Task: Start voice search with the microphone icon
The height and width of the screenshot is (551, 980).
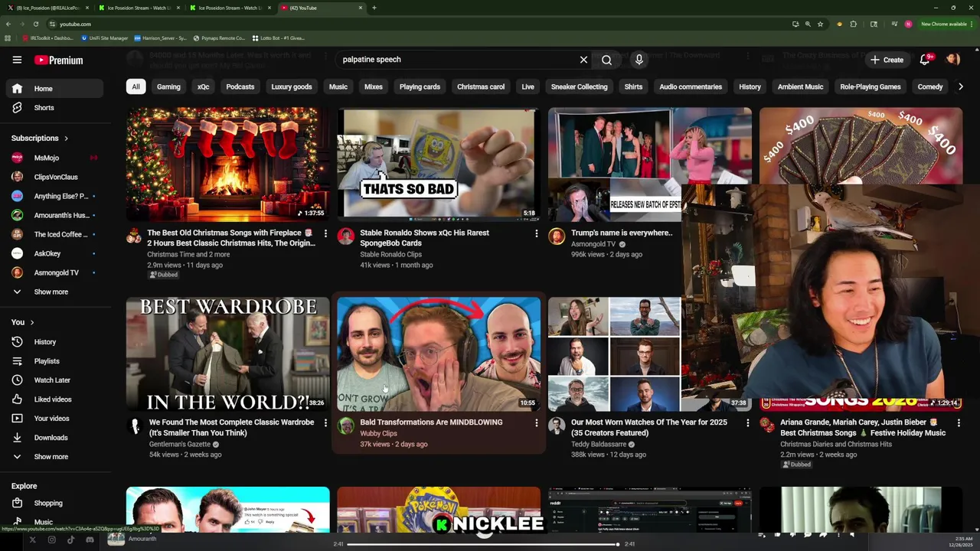Action: 639,60
